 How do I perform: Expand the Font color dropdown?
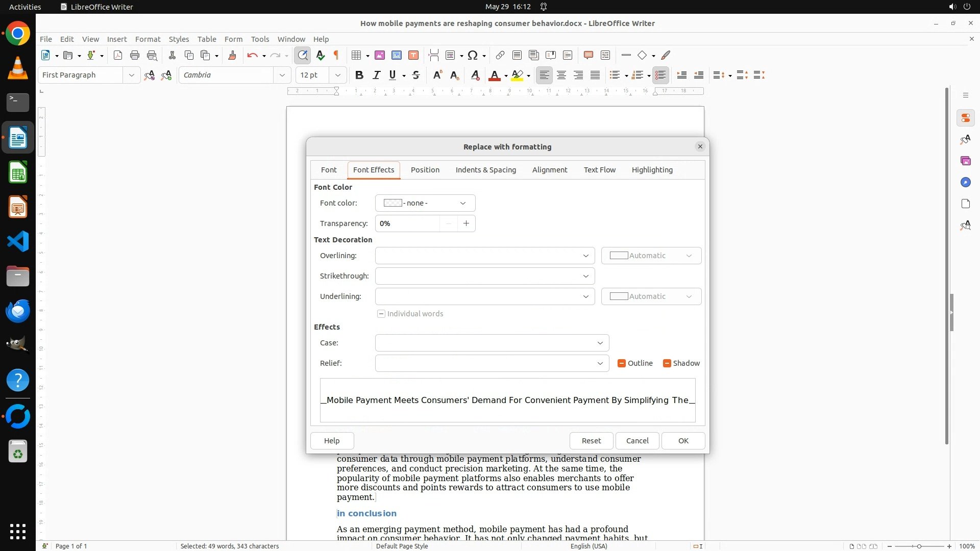click(425, 203)
